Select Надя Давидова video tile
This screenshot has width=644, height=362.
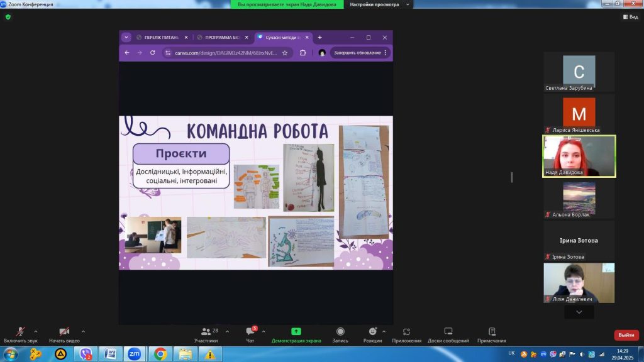tap(579, 156)
